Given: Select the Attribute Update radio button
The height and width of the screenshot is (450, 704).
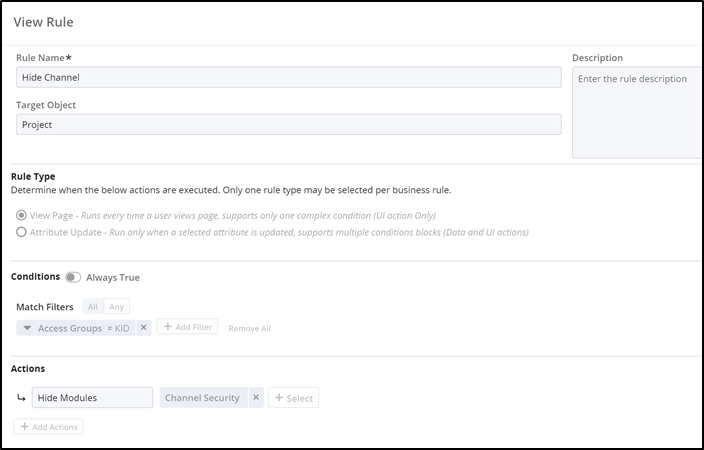Looking at the screenshot, I should pos(21,232).
